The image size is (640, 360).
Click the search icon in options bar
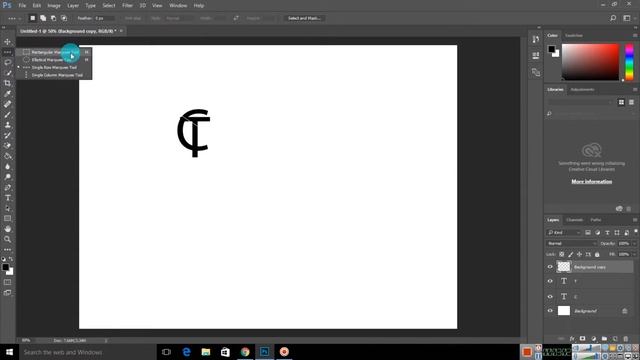613,18
